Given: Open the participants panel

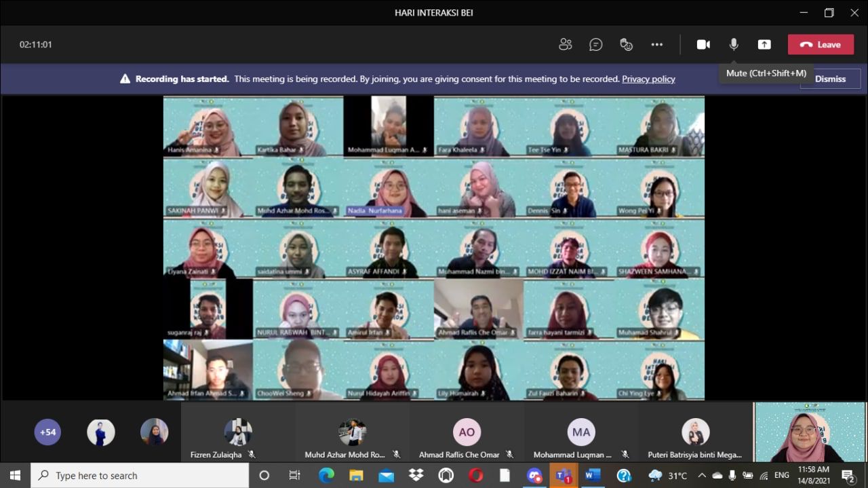Looking at the screenshot, I should [565, 45].
